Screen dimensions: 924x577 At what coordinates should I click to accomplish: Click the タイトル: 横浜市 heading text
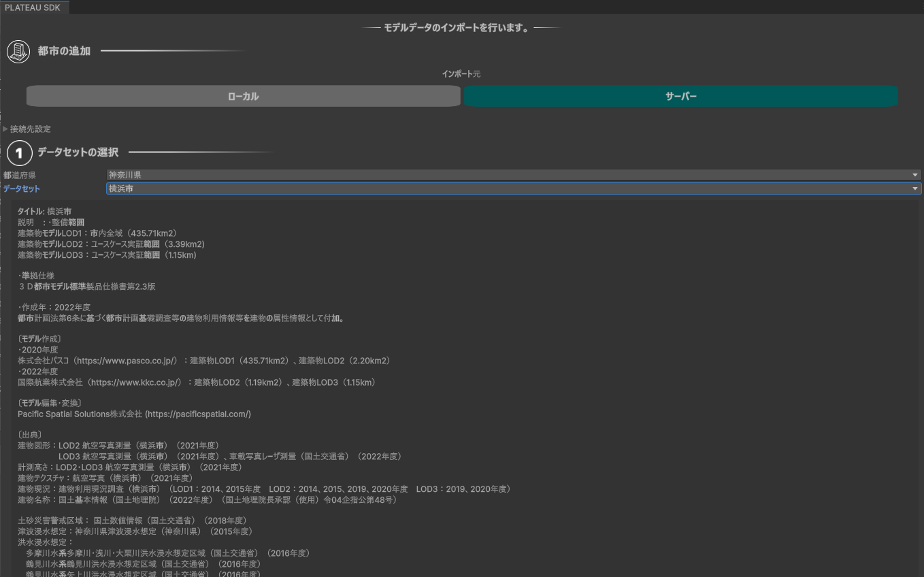[42, 211]
